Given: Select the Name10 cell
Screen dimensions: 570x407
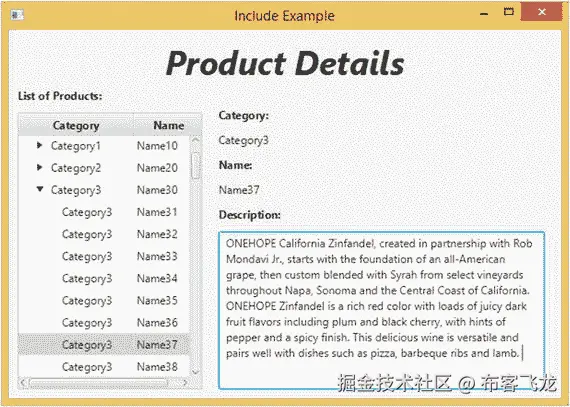Looking at the screenshot, I should 157,146.
